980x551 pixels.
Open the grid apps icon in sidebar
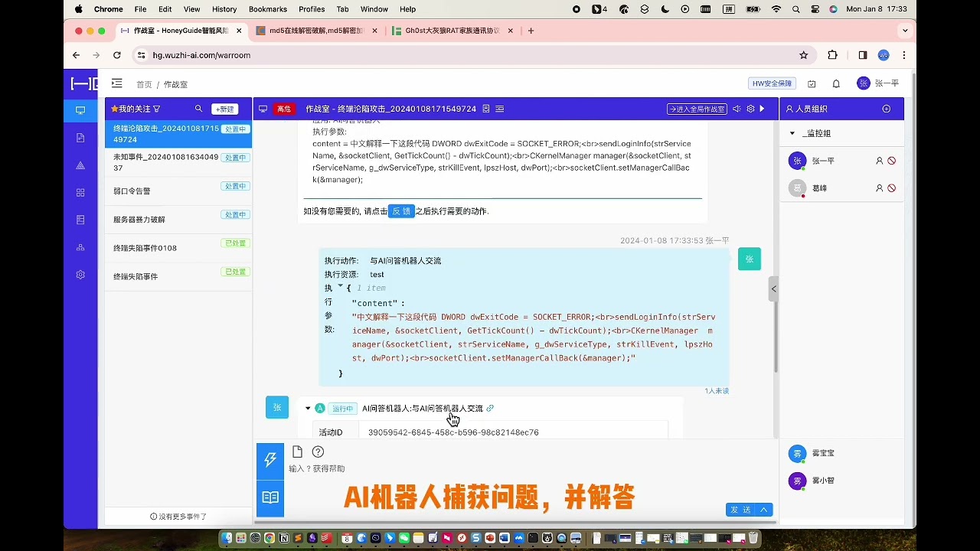(80, 193)
